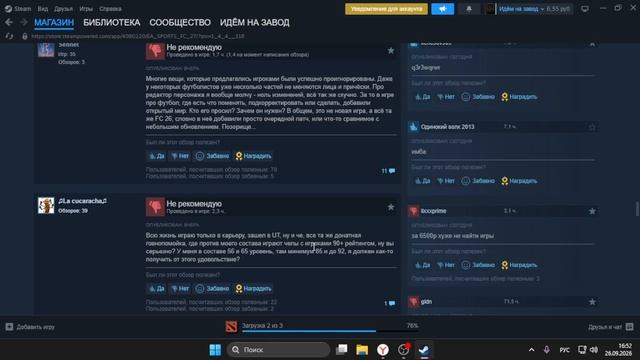Vote Нет on the 'имба' review
This screenshot has width=640, height=360.
446,181
